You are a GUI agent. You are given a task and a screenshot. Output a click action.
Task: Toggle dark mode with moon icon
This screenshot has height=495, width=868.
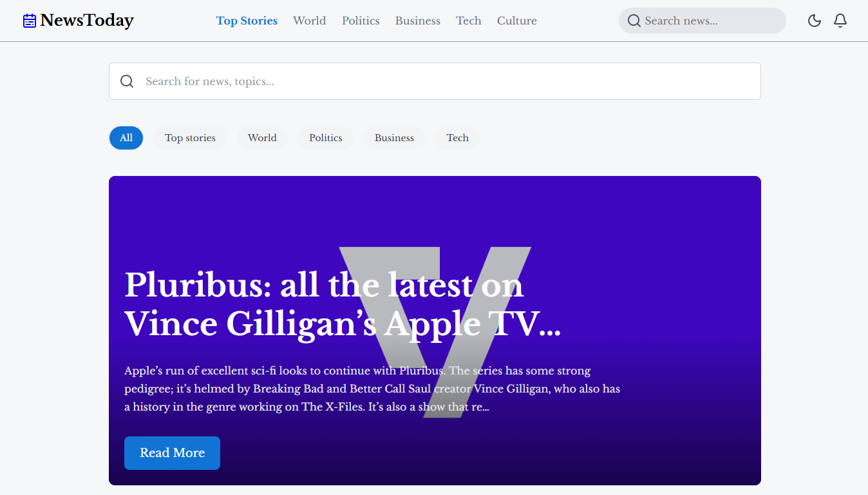[814, 21]
